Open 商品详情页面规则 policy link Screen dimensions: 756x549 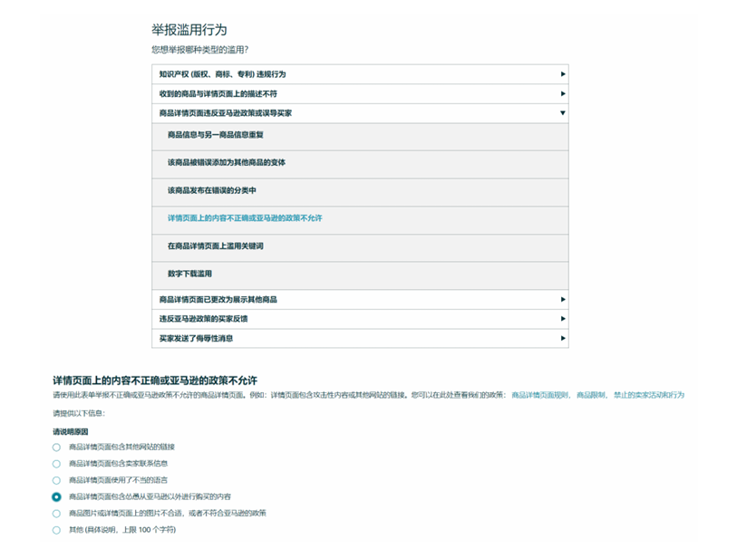[x=540, y=395]
